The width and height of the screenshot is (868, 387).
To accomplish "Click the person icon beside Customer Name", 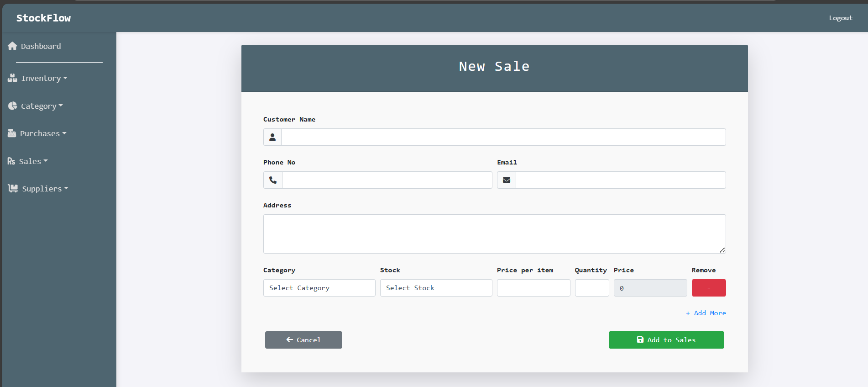I will coord(272,137).
